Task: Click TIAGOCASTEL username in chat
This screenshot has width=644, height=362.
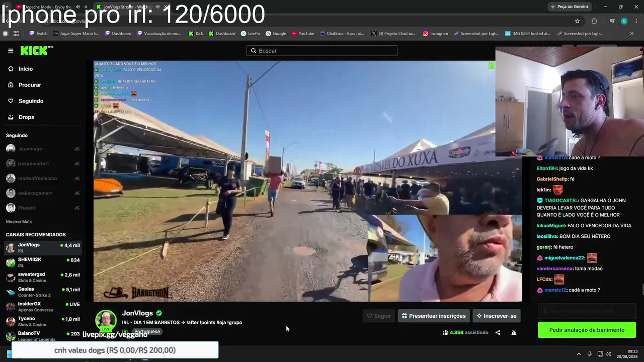Action: [x=560, y=201]
